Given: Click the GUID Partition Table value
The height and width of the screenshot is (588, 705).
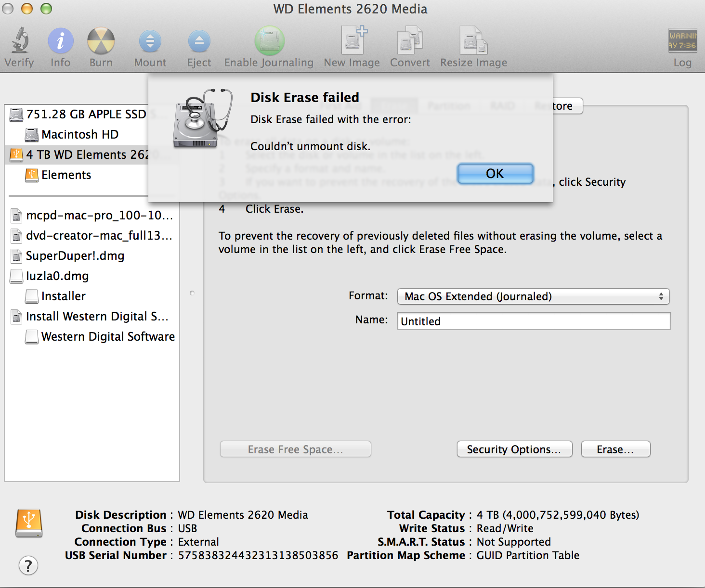Looking at the screenshot, I should point(528,555).
